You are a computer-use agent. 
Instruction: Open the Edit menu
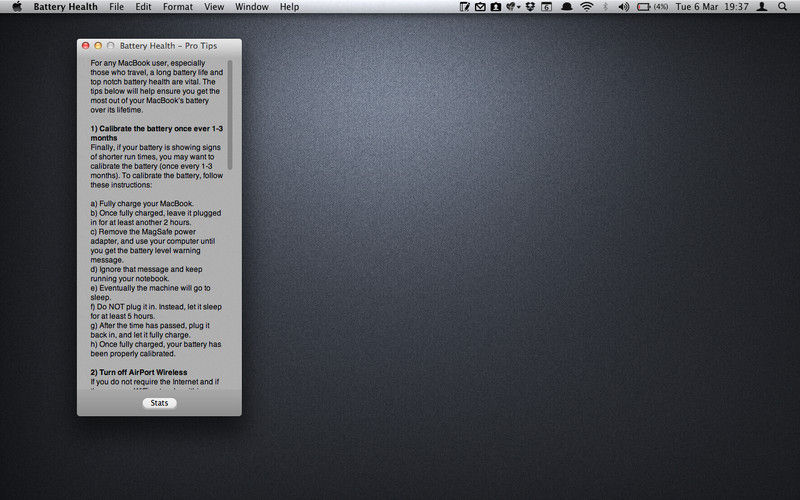[143, 7]
